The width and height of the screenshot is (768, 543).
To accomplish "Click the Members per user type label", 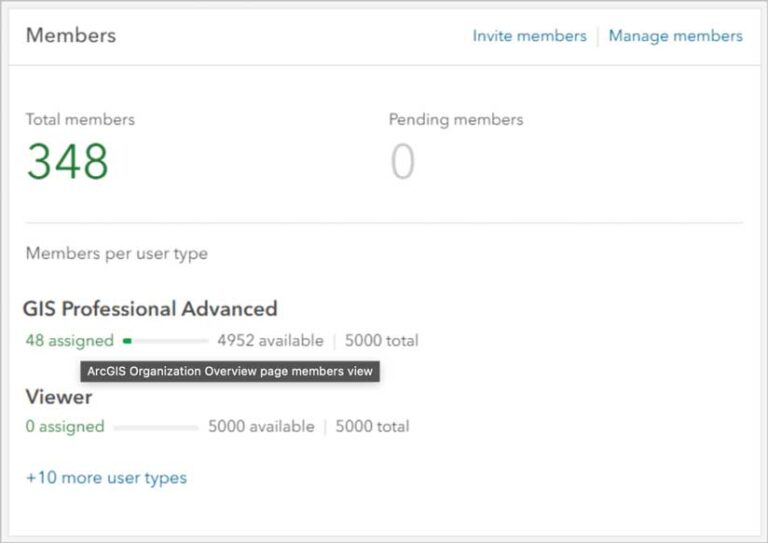I will (117, 254).
